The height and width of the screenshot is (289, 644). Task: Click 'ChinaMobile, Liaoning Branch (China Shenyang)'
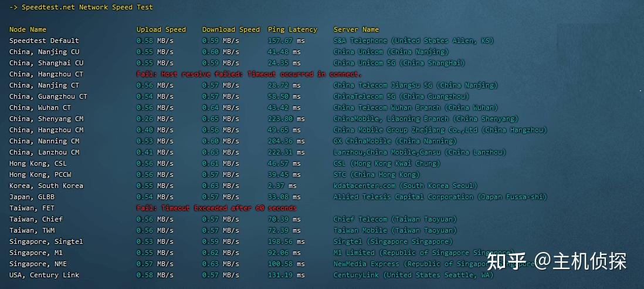[x=426, y=119]
